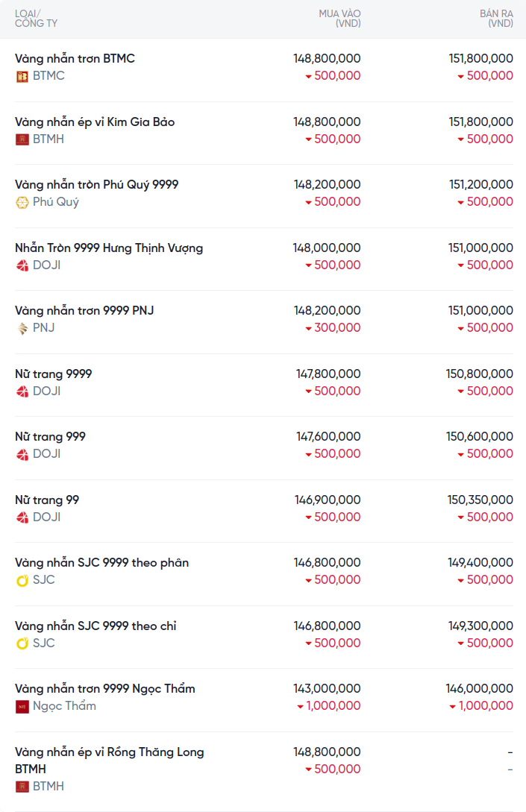Open Vàng nhẫn tròn Phú Quý 9999 title
The image size is (526, 812).
[x=96, y=184]
